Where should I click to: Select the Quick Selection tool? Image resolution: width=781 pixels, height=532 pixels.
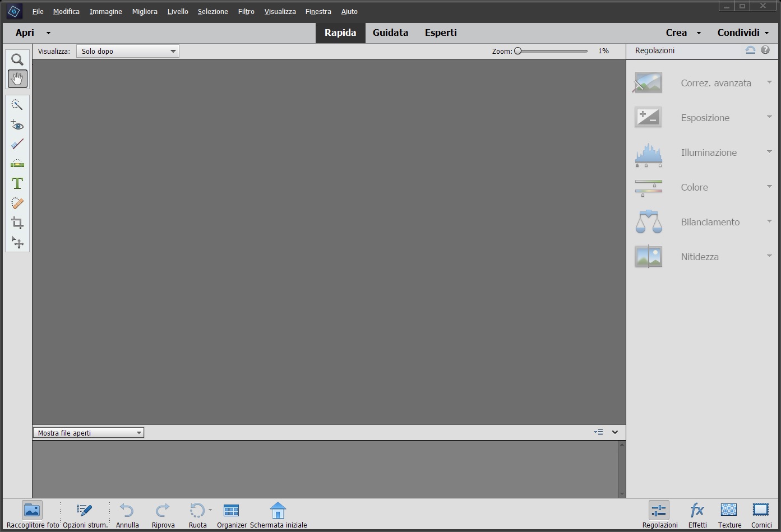[17, 105]
